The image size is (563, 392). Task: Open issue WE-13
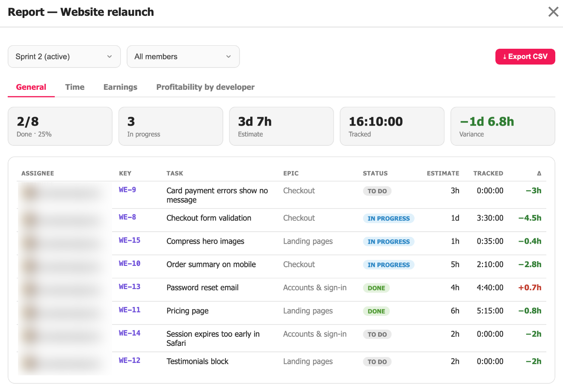(x=130, y=286)
